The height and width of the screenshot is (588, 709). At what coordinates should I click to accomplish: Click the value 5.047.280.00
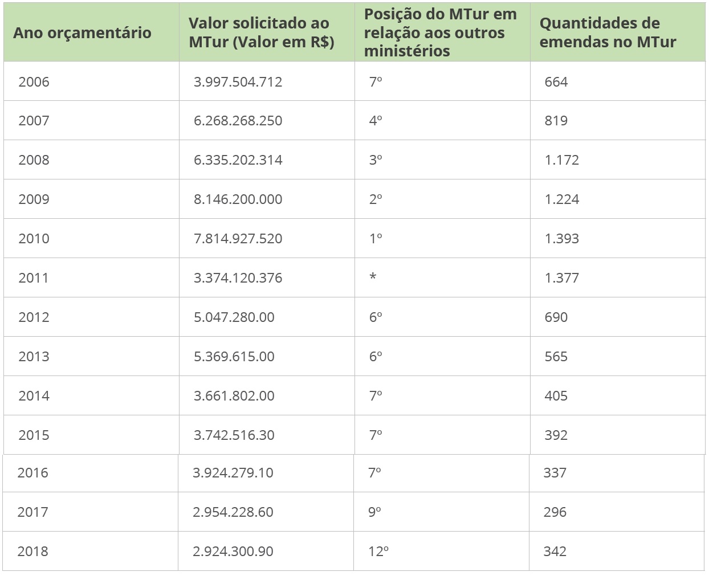coord(234,317)
